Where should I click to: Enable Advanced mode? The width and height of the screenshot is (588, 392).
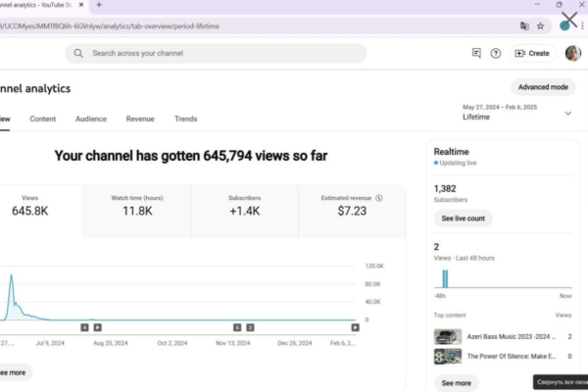[x=543, y=87]
